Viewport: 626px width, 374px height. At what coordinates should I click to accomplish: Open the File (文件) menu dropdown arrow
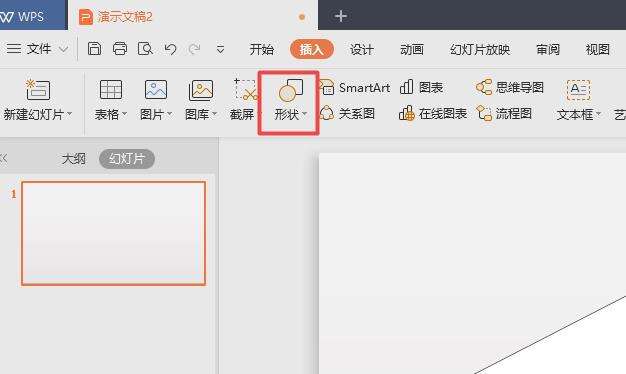(63, 49)
